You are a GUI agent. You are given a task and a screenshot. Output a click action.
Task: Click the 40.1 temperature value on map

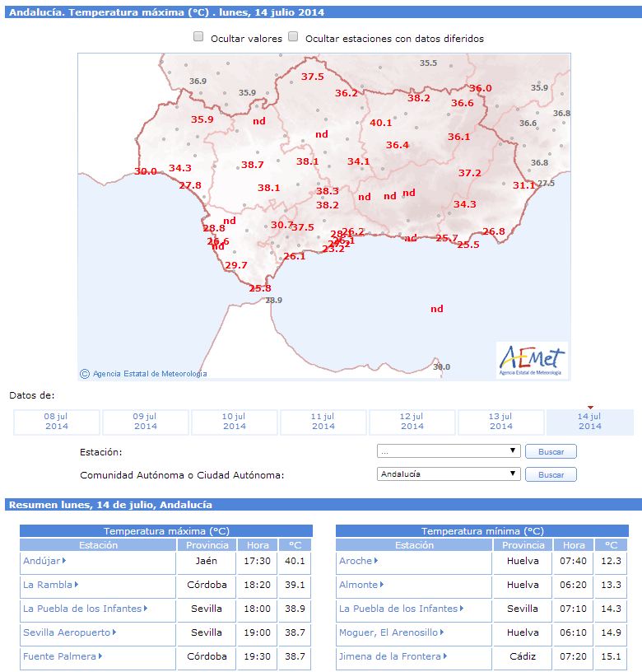[381, 123]
